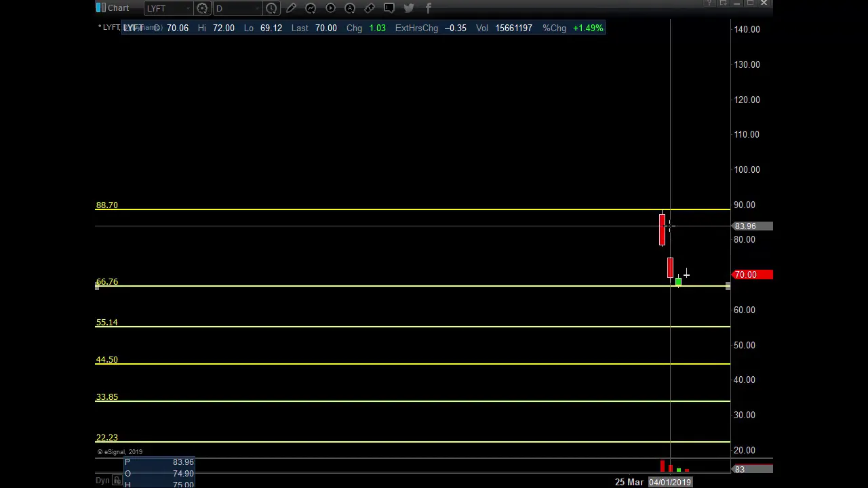This screenshot has width=868, height=488.
Task: Click the O 74.90 data row
Action: [159, 474]
